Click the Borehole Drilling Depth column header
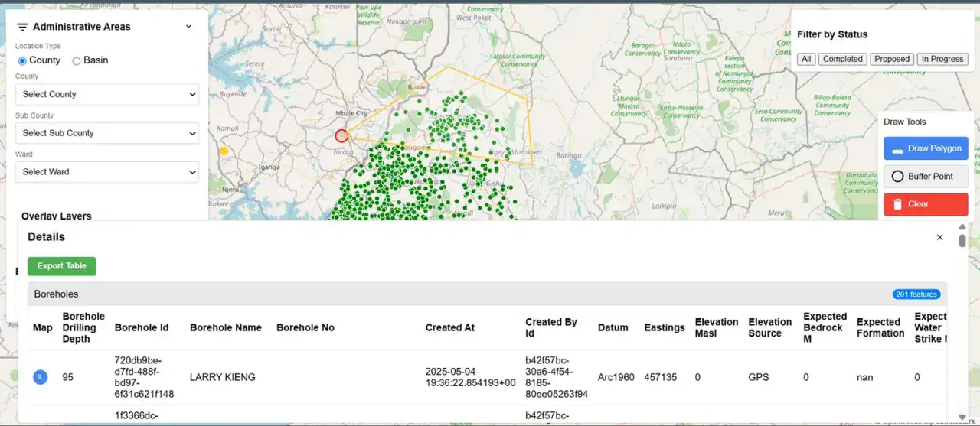The height and width of the screenshot is (426, 980). point(83,327)
